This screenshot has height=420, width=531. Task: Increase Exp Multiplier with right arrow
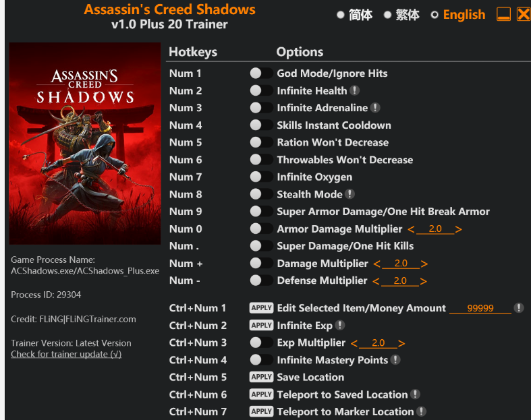(401, 344)
